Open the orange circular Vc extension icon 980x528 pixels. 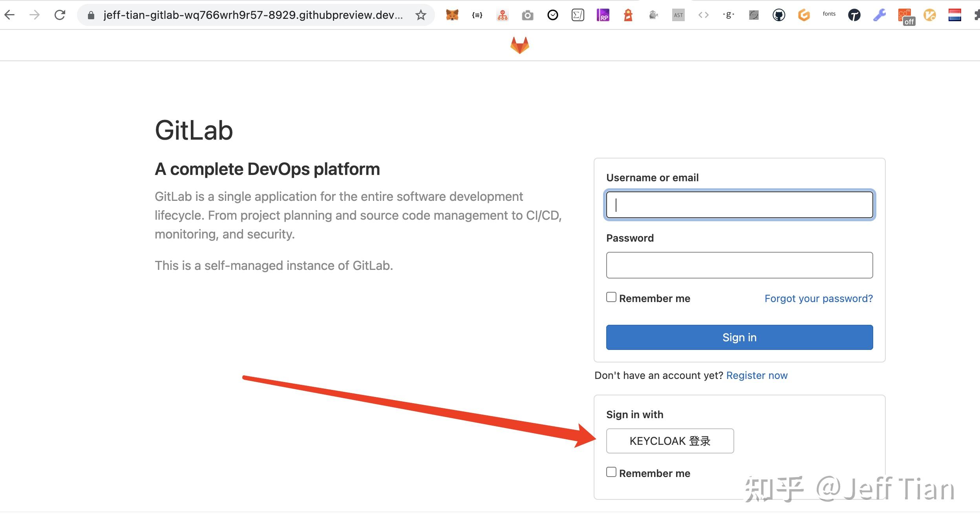pos(930,15)
